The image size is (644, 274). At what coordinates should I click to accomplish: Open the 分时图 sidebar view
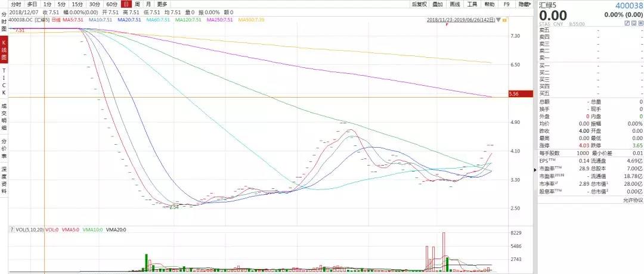click(x=4, y=24)
